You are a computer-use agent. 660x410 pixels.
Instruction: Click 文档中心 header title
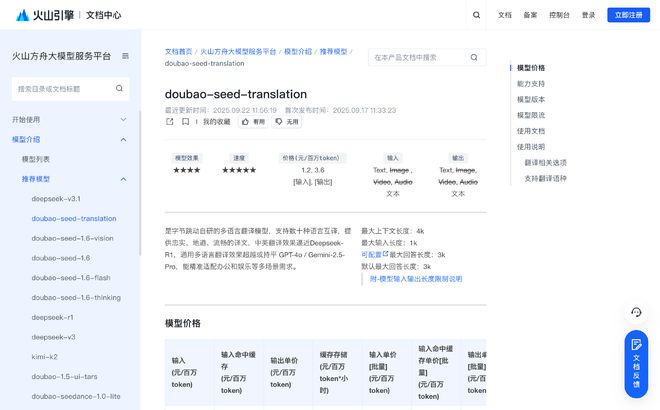pos(104,15)
